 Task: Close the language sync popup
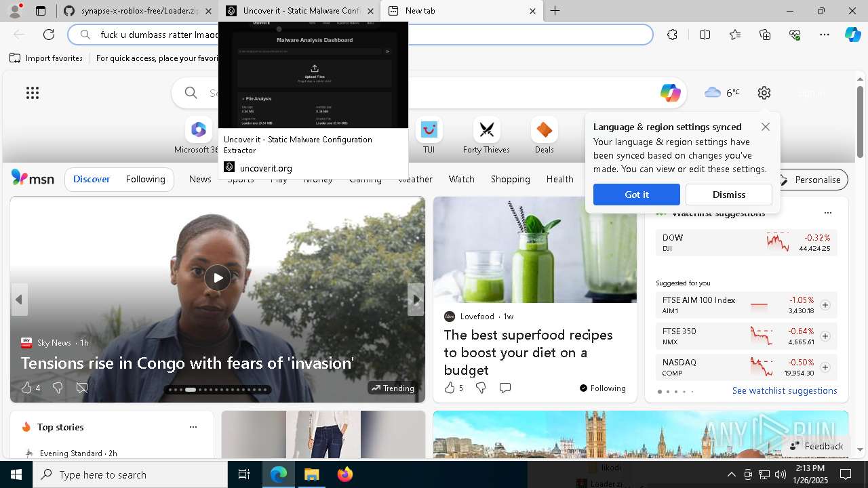pyautogui.click(x=766, y=127)
